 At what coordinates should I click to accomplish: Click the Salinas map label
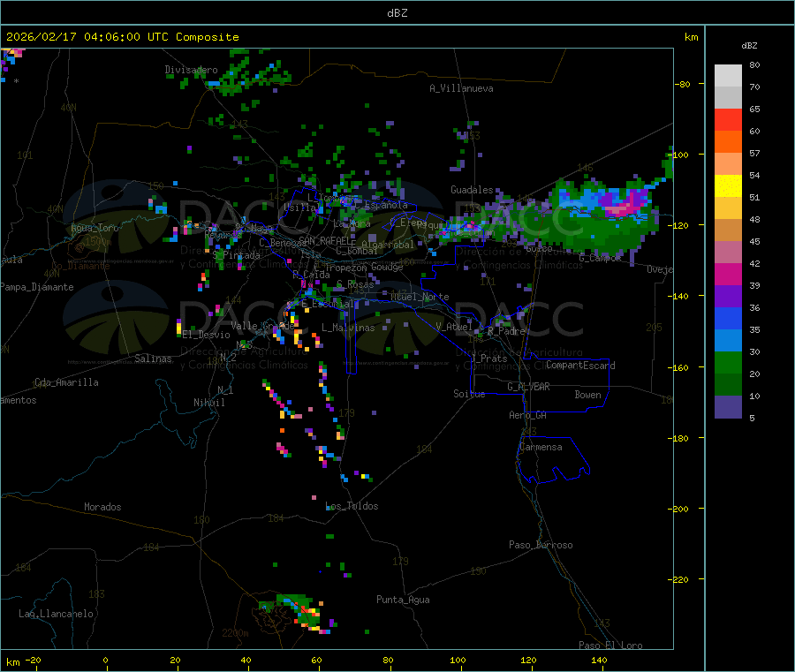click(x=153, y=359)
